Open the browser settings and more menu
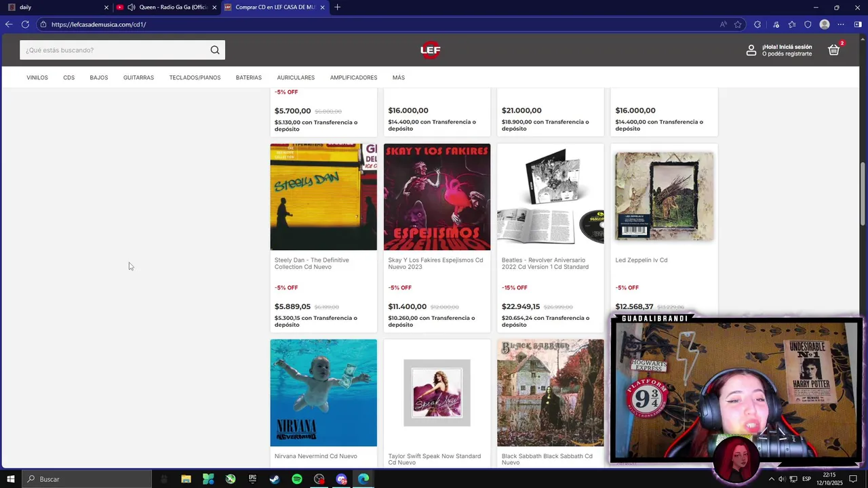Screen dimensions: 868x488 tap(841, 24)
